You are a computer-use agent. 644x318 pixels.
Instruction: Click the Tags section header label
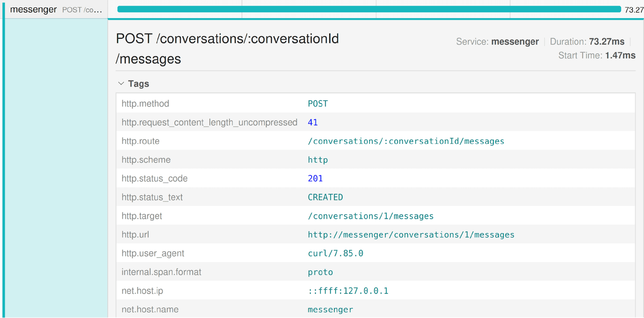click(138, 84)
